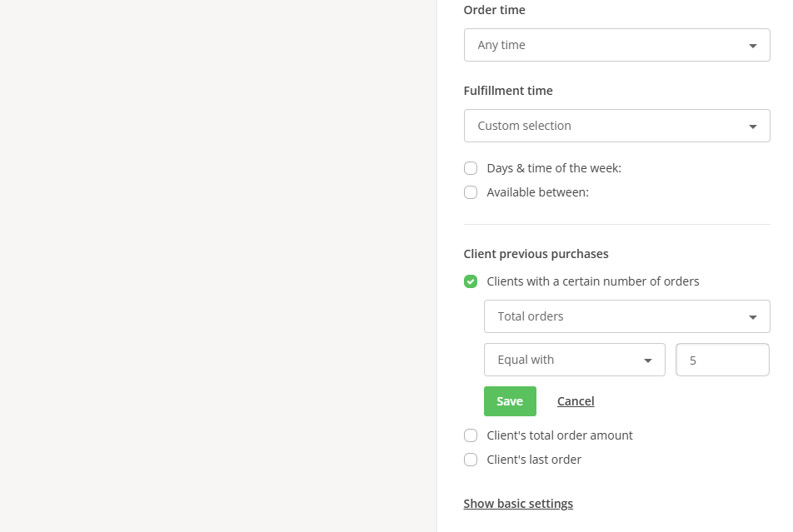
Task: Click the caret arrow in Fulfillment time field
Action: click(x=753, y=127)
